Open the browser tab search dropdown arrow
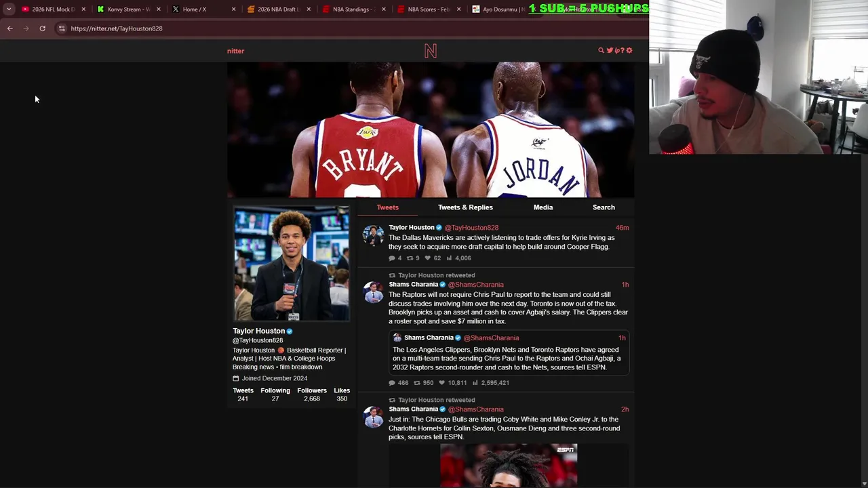The image size is (868, 488). coord(9,9)
